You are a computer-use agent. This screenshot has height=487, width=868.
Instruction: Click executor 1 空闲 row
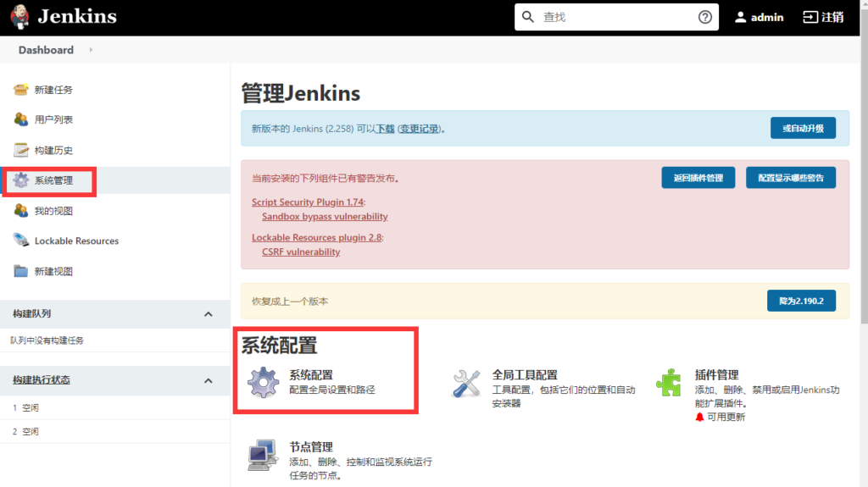(x=115, y=407)
